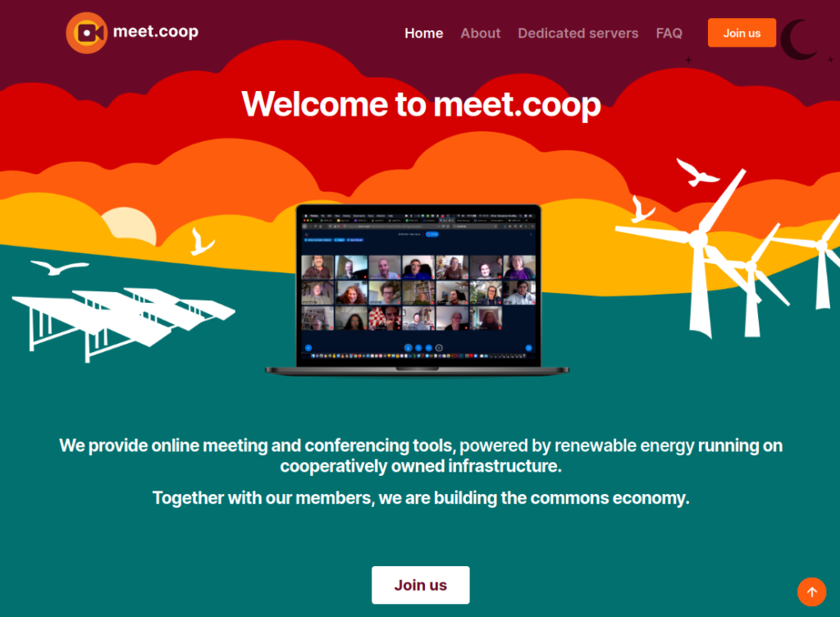
Task: Click the white Join us button
Action: coord(421,585)
